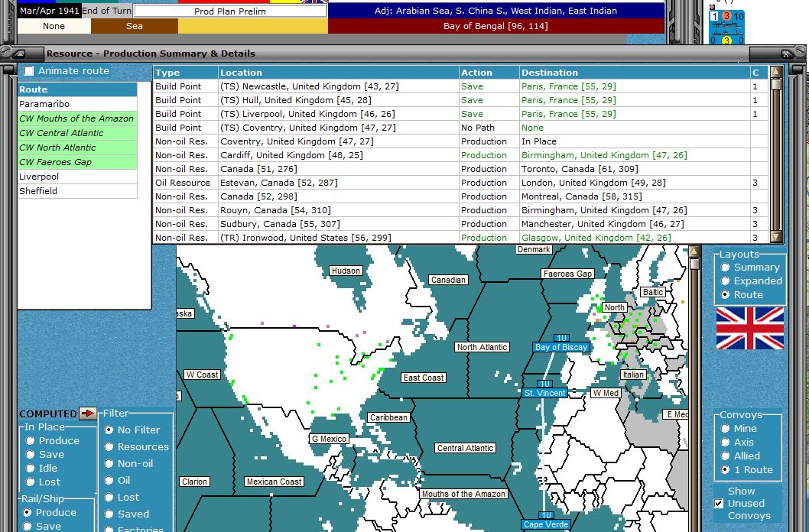This screenshot has width=809, height=532.
Task: Click the Route list header
Action: [77, 89]
